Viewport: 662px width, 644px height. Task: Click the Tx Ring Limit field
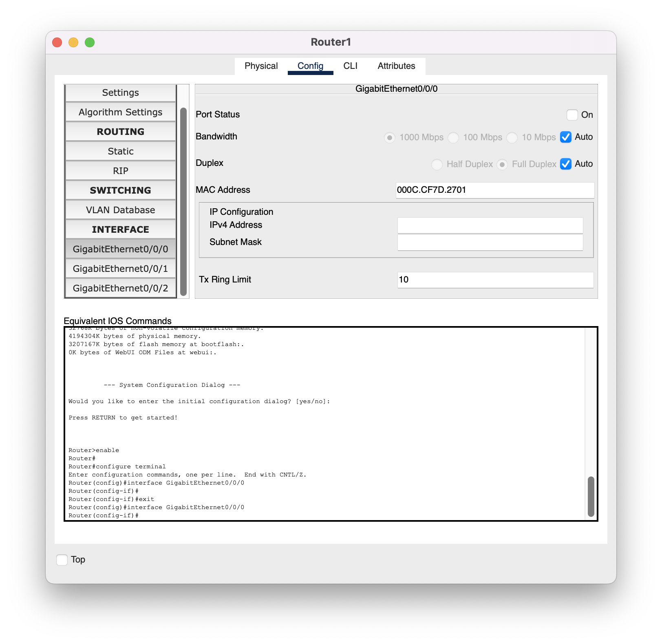click(495, 280)
